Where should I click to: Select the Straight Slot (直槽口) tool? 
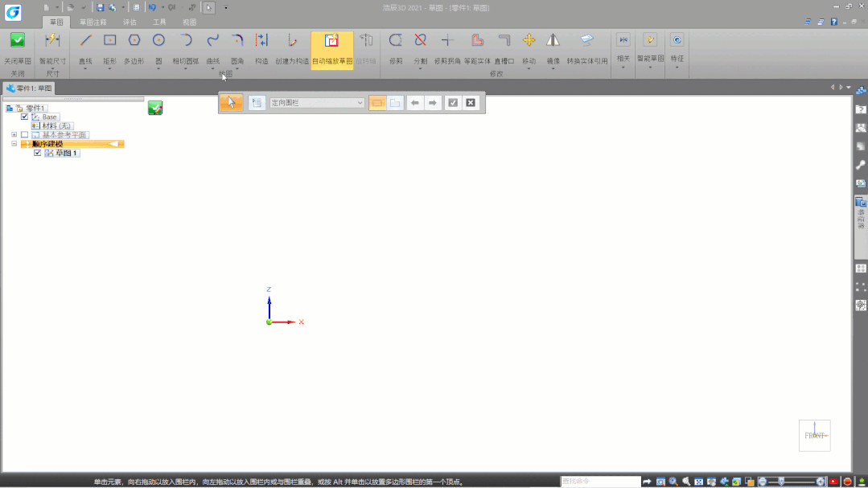pyautogui.click(x=504, y=47)
